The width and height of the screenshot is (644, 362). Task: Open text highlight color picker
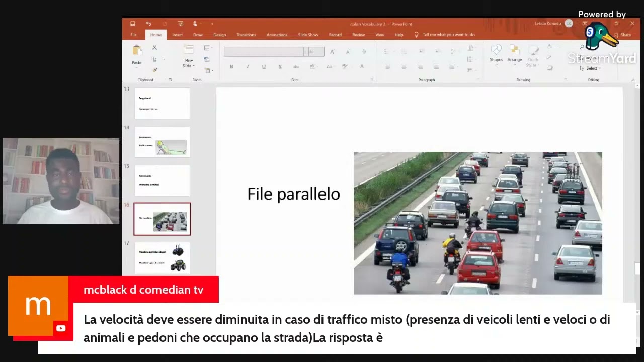345,66
